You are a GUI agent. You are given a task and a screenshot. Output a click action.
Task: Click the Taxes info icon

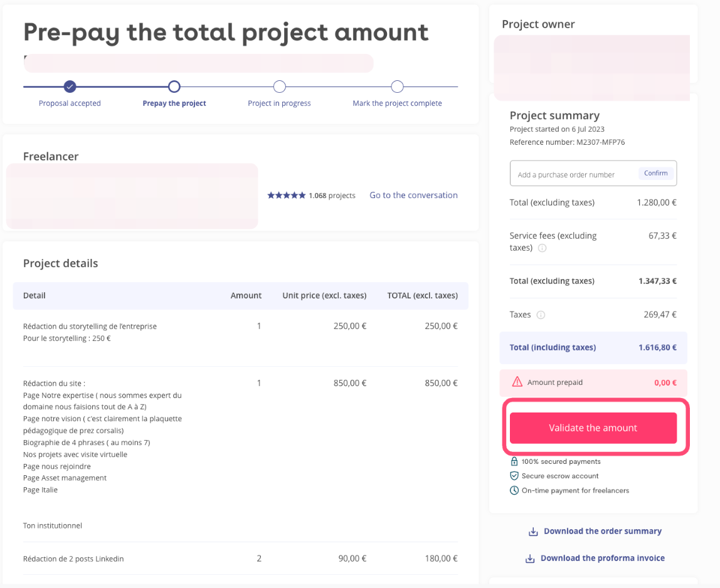click(x=541, y=315)
